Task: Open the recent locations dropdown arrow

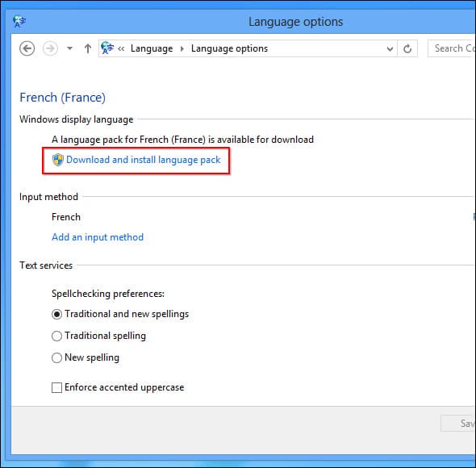Action: coord(69,48)
